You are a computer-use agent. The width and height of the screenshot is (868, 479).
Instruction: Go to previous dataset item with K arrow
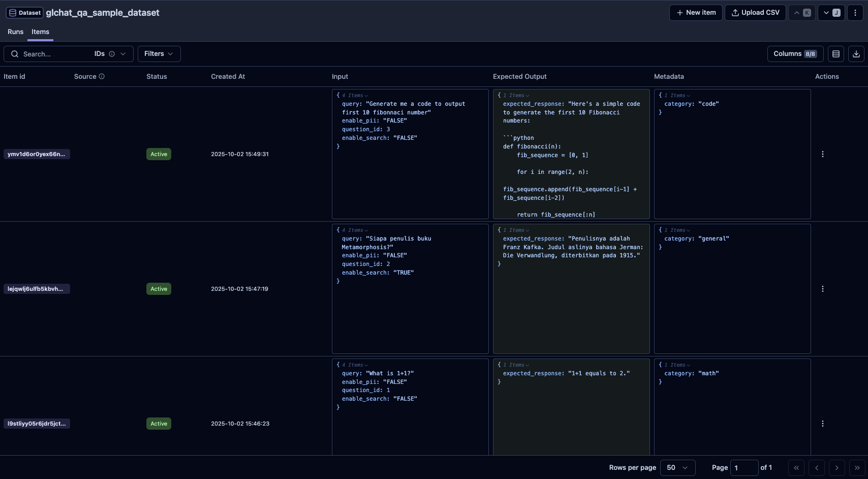802,13
